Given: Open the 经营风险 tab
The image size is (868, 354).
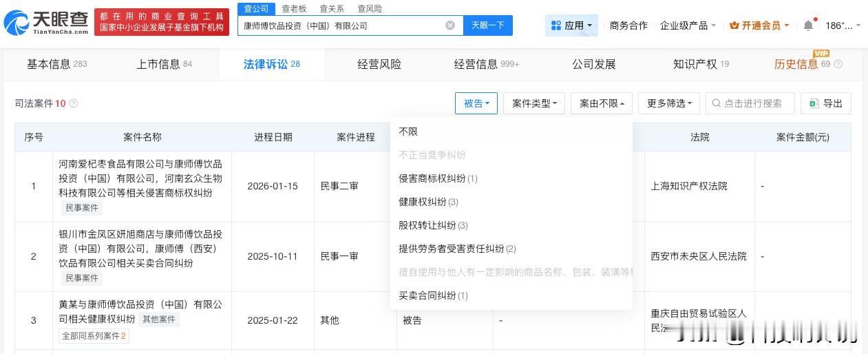Looking at the screenshot, I should (379, 64).
